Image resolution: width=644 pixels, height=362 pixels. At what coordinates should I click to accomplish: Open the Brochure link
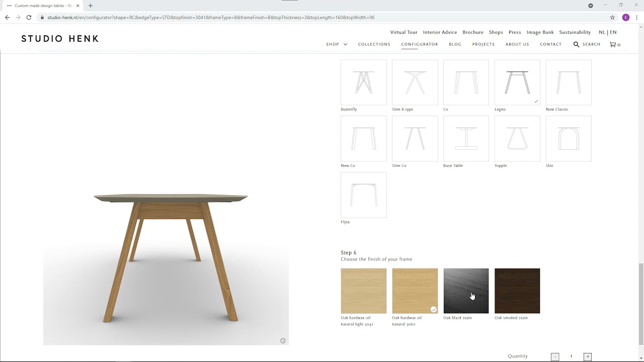click(x=473, y=32)
